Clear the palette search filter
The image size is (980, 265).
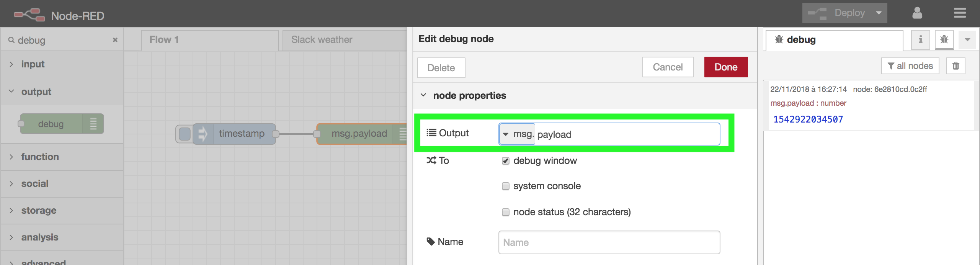coord(115,40)
